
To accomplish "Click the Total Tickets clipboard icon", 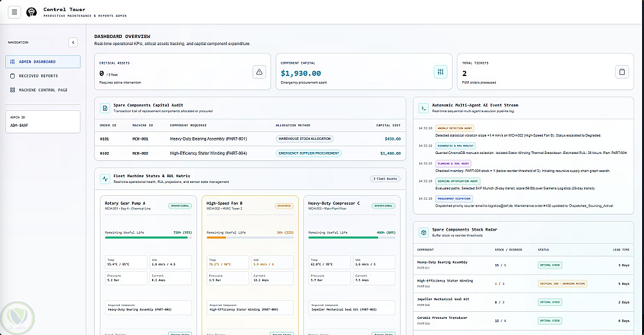I will coord(622,72).
